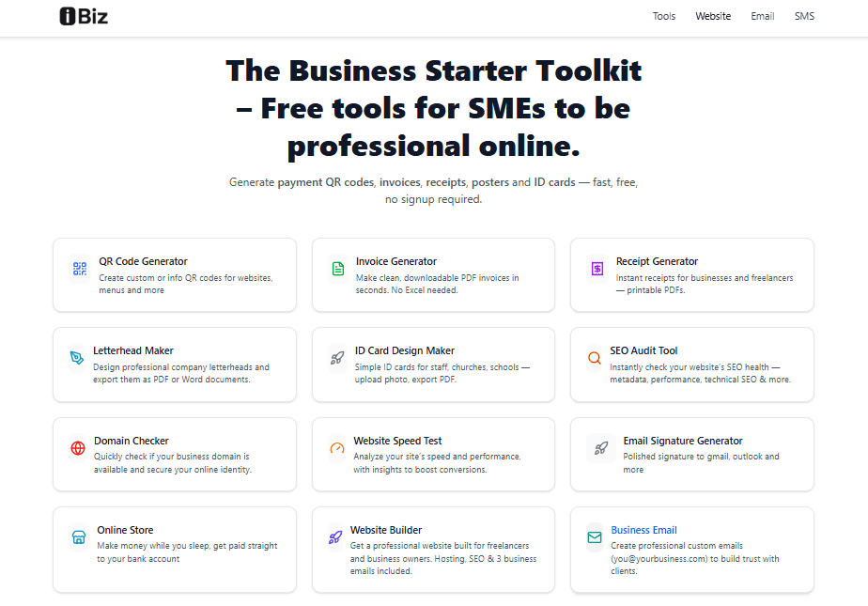The image size is (868, 606).
Task: Open the Invoice Generator title link
Action: point(396,261)
